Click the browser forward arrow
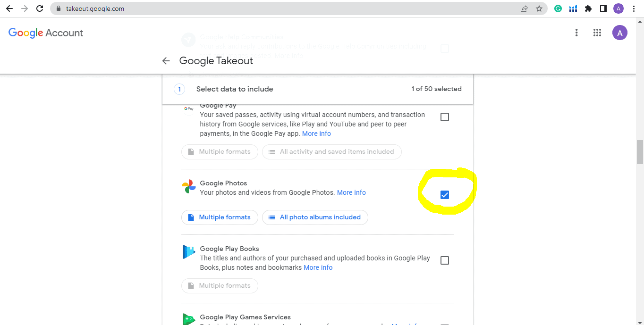Viewport: 644px width, 325px height. click(x=25, y=8)
